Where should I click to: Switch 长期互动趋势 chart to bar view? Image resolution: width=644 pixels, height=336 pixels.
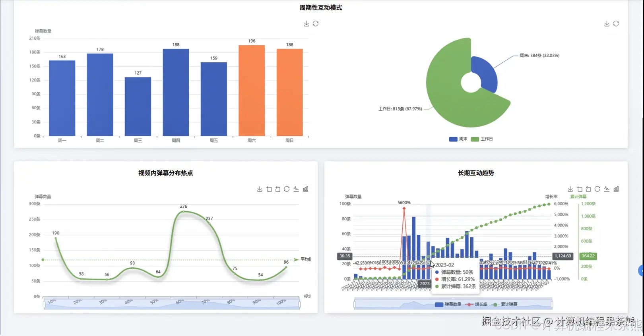click(616, 189)
